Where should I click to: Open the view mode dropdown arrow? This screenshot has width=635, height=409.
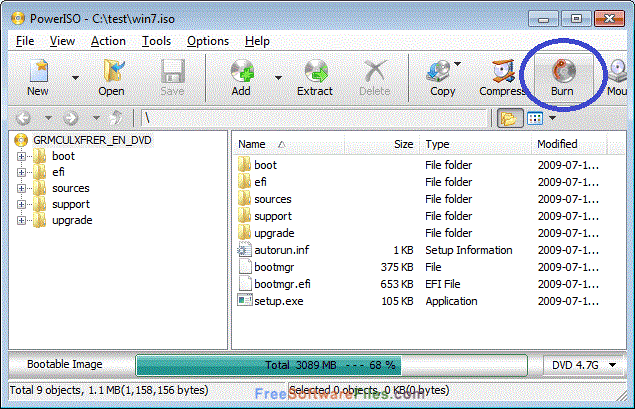coord(552,118)
